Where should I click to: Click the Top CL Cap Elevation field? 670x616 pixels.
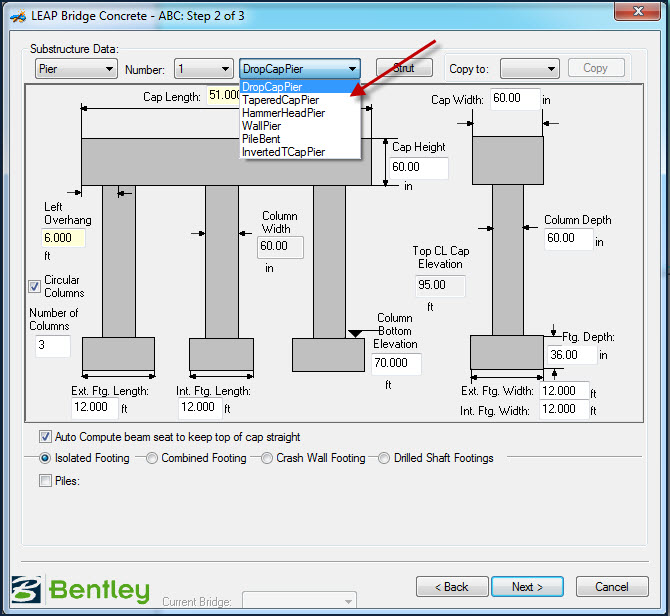coord(440,286)
